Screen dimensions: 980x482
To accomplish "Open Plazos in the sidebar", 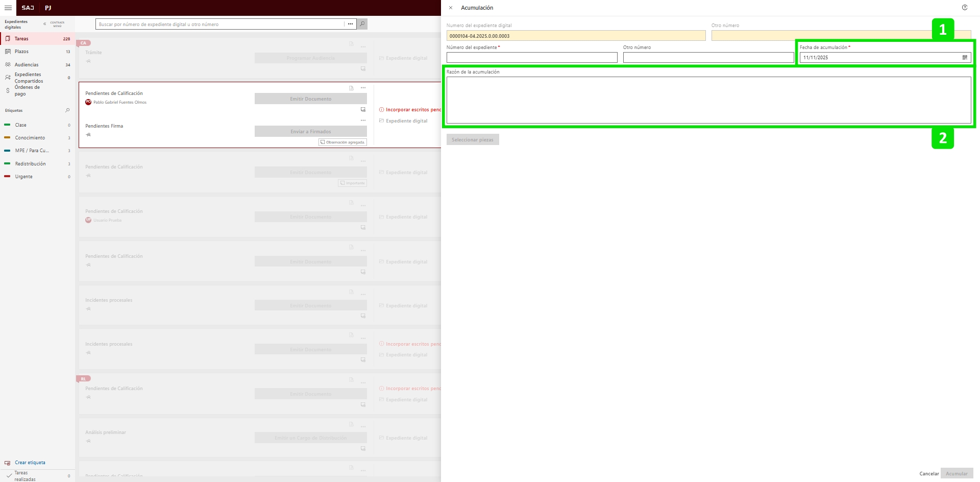I will click(21, 52).
